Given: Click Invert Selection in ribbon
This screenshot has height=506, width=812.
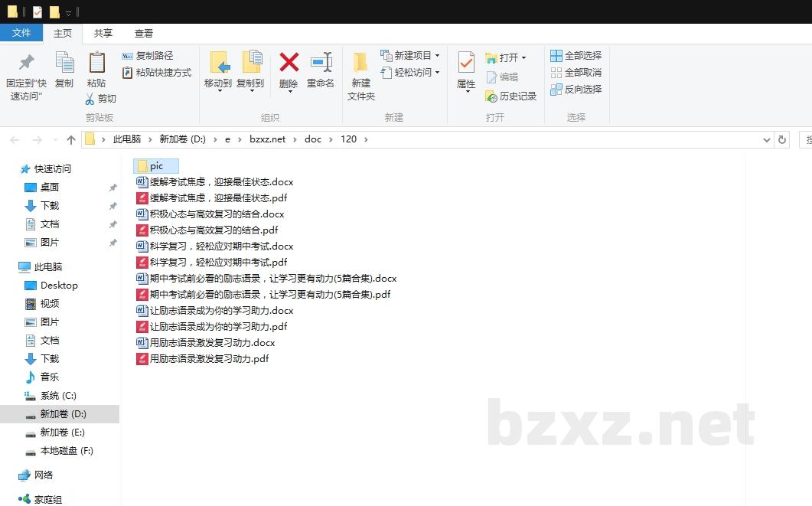Looking at the screenshot, I should [x=576, y=90].
